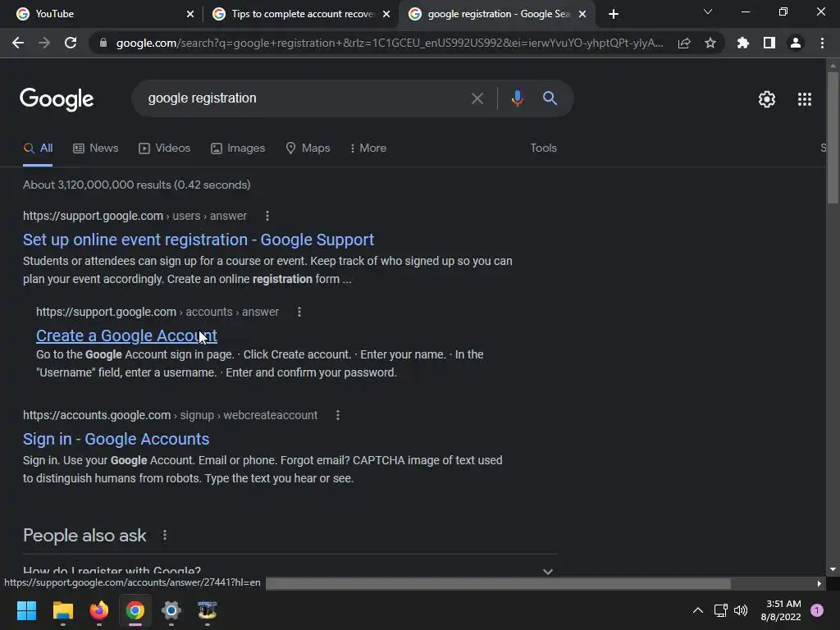Screen dimensions: 840x630
Task: Open a new browser tab
Action: (614, 14)
